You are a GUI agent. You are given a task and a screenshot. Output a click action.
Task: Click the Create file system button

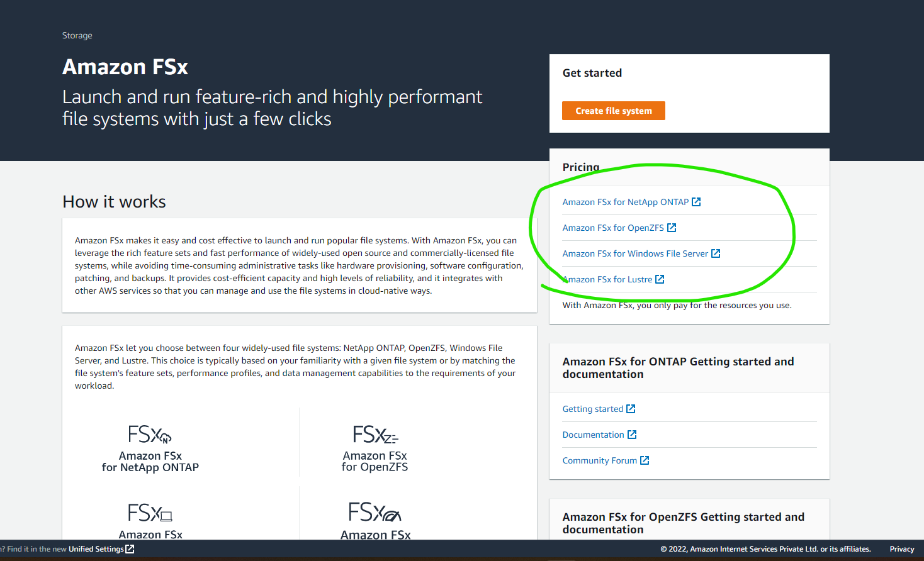click(x=613, y=111)
